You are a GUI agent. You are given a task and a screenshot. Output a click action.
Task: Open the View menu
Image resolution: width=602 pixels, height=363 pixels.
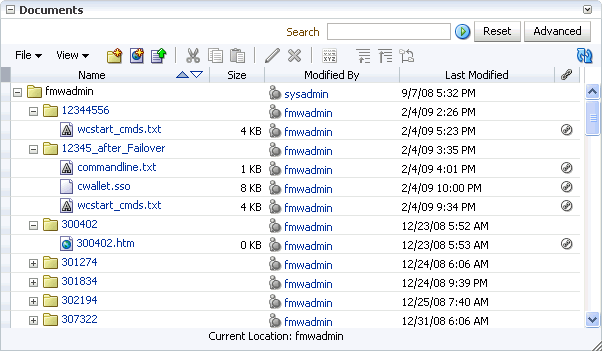72,55
